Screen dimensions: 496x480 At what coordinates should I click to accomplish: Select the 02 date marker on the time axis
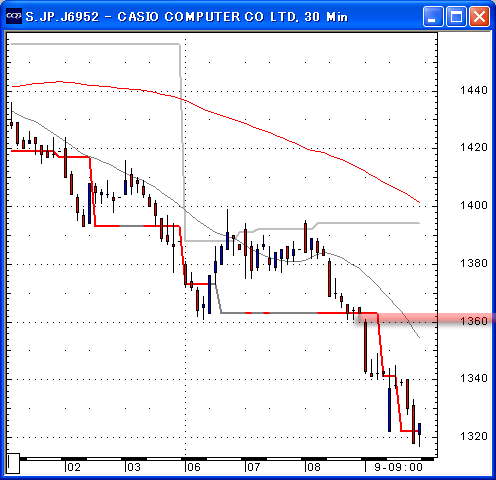click(74, 467)
